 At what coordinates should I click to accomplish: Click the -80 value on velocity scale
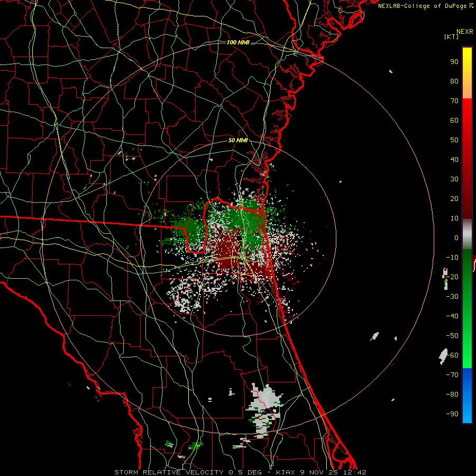click(x=452, y=395)
